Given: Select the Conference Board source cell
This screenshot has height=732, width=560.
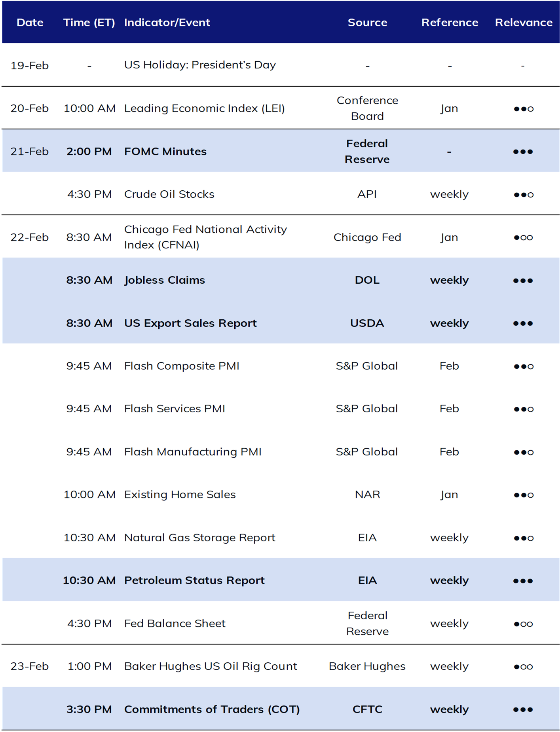Looking at the screenshot, I should 367,108.
